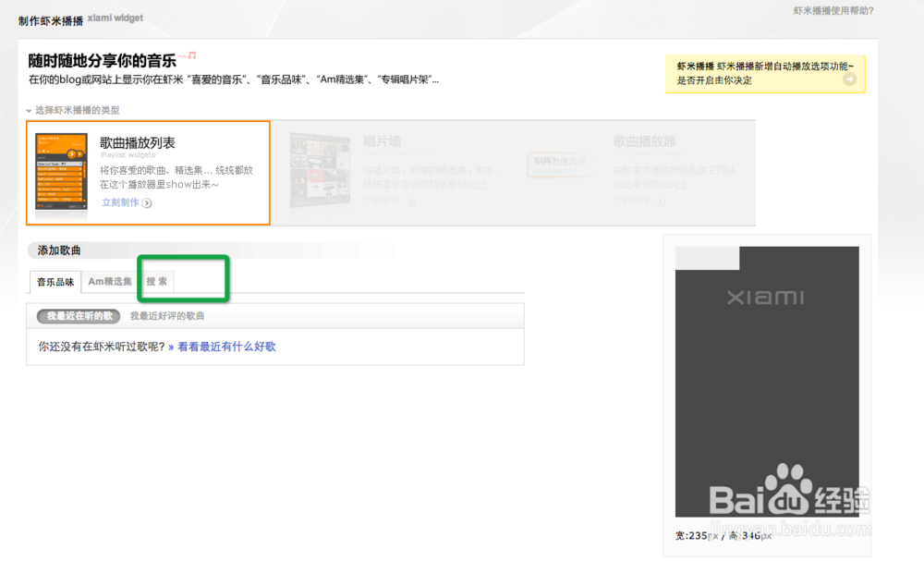Click the 虾米播播新增自动播放选项功能 notice text
This screenshot has height=561, width=924.
pyautogui.click(x=765, y=73)
